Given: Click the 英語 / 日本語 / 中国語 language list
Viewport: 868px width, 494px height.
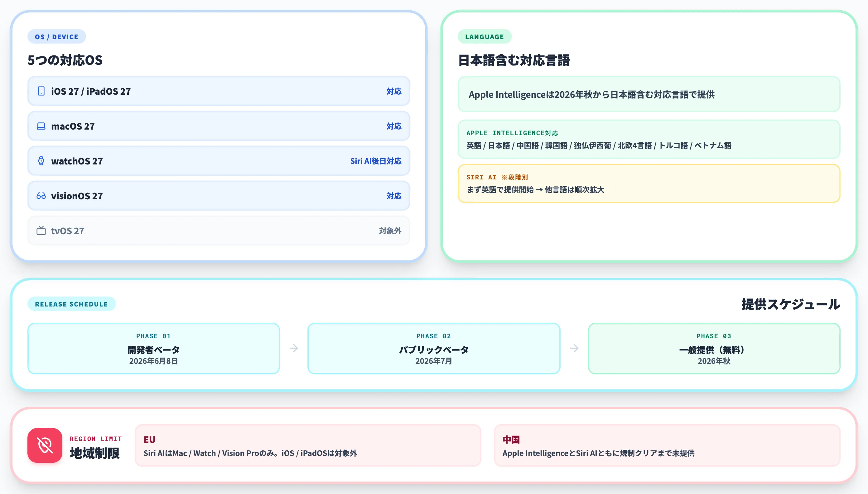Looking at the screenshot, I should pyautogui.click(x=599, y=145).
